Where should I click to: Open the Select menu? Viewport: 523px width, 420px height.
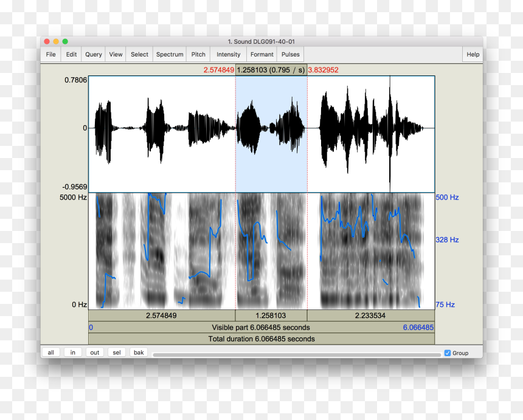(x=139, y=54)
